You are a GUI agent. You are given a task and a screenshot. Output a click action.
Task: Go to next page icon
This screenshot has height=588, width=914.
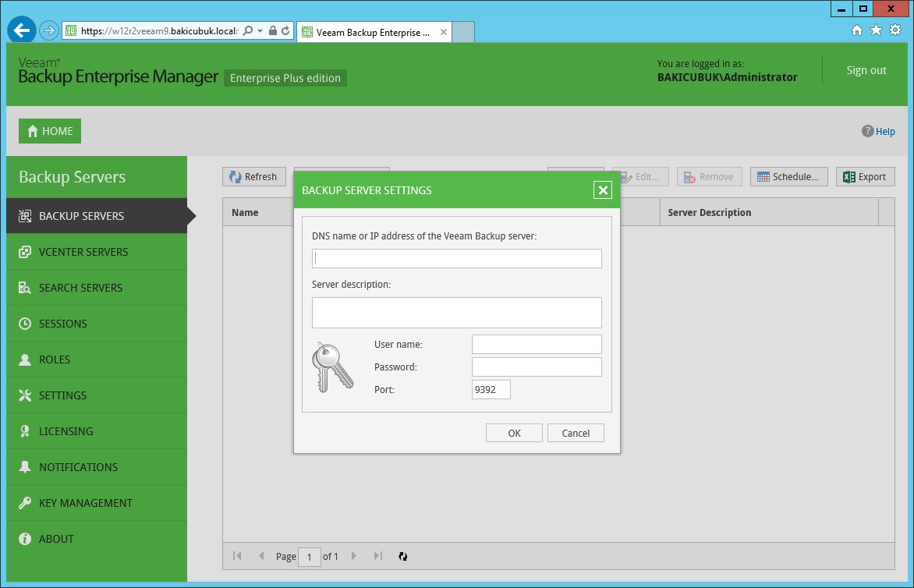(x=353, y=556)
